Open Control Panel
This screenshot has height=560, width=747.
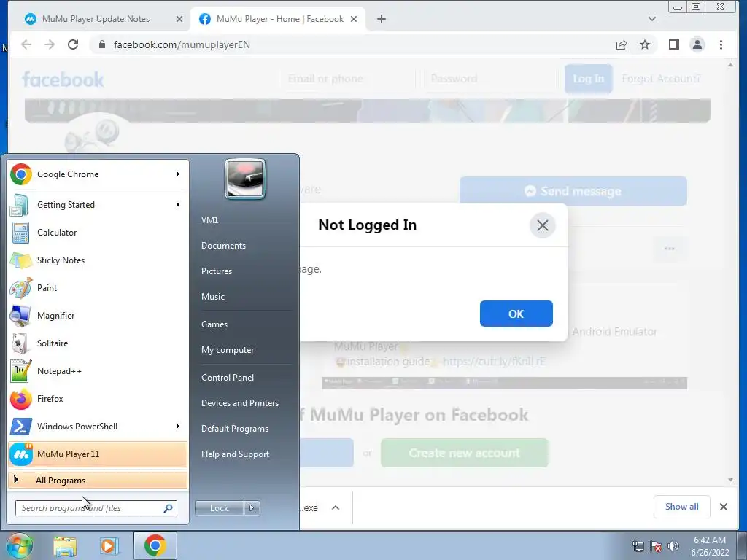pyautogui.click(x=228, y=378)
